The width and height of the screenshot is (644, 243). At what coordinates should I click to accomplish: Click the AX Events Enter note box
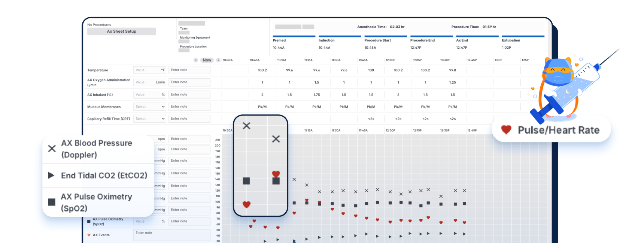coord(172,235)
